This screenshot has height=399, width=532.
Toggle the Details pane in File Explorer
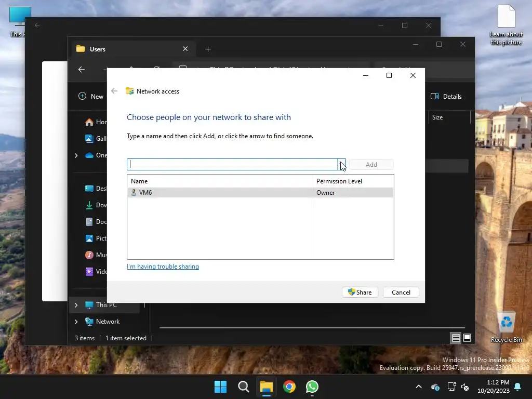446,96
